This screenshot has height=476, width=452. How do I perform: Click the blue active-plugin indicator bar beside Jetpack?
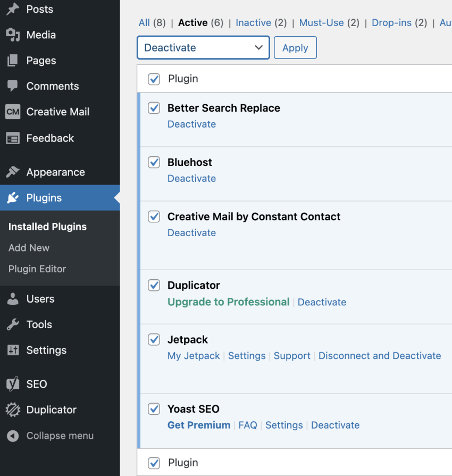139,356
